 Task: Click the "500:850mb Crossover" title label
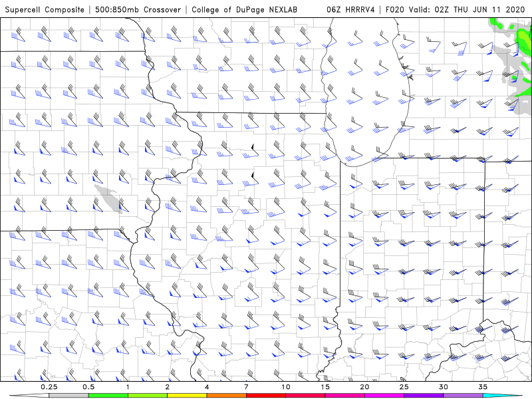pos(138,9)
